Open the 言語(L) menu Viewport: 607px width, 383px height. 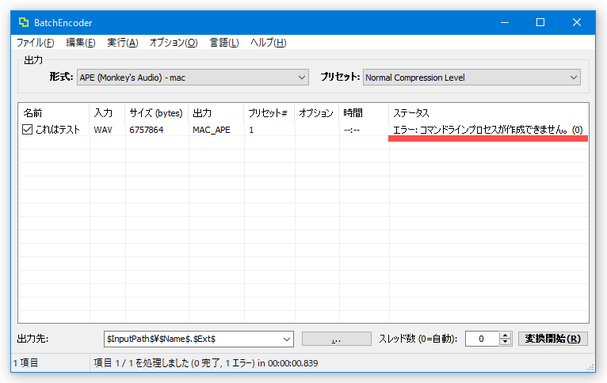[224, 43]
